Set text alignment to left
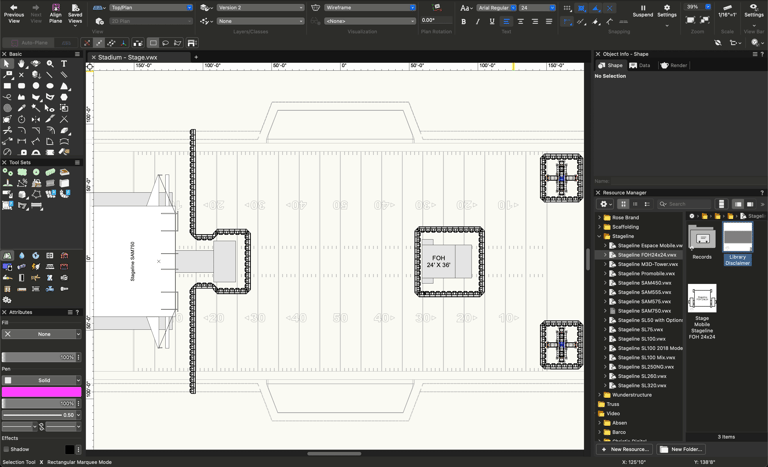 506,22
